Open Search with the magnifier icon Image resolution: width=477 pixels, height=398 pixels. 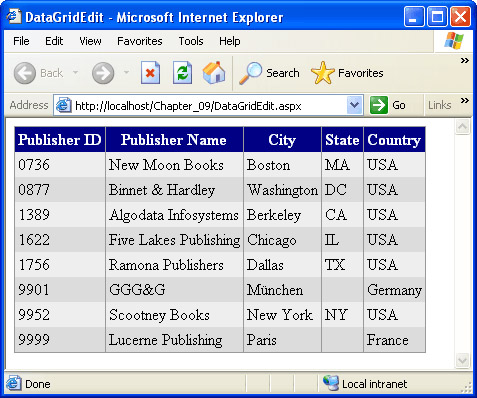(251, 73)
